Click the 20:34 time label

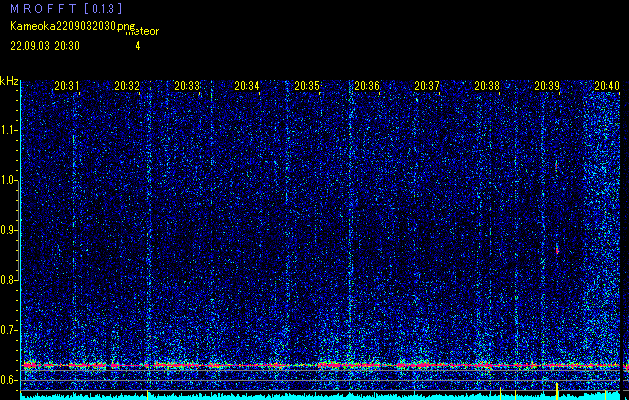pos(247,85)
